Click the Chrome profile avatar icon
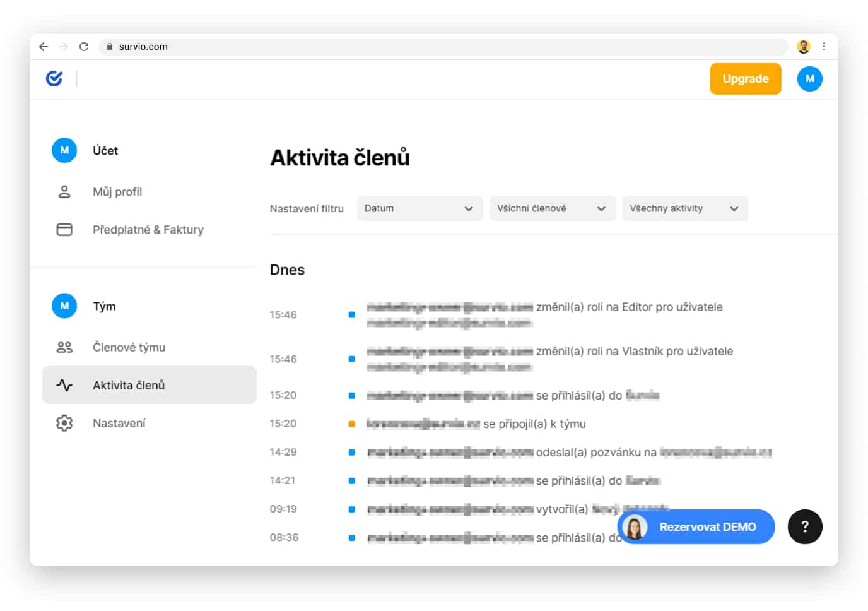Viewport: 868px width, 611px height. coord(803,47)
